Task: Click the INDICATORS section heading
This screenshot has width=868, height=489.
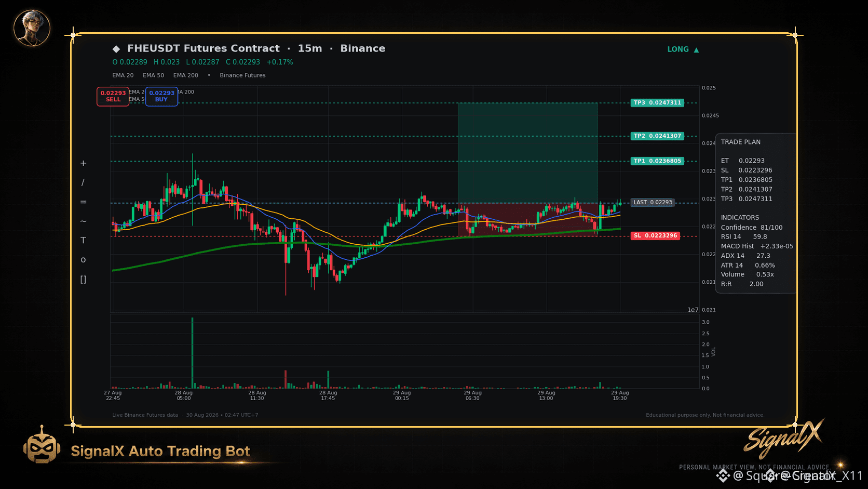Action: [x=740, y=218]
